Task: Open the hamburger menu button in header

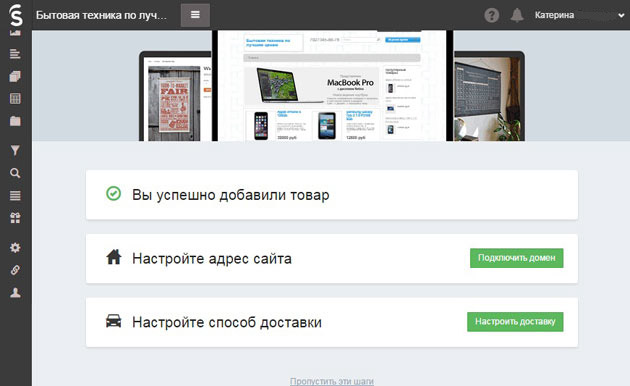Action: click(195, 15)
